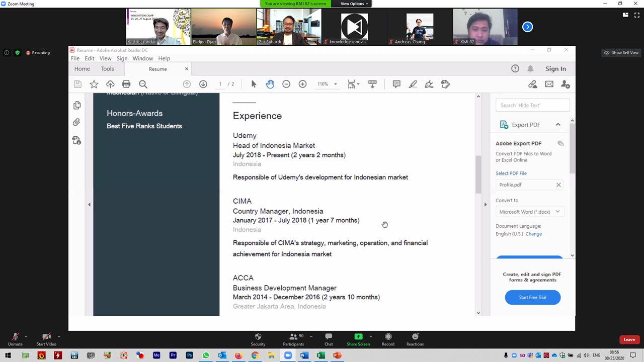Collapse the right tools pane arrow
Image resolution: width=644 pixels, height=362 pixels.
(x=486, y=204)
